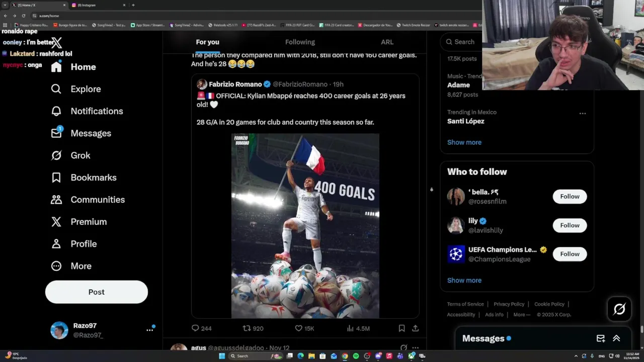Reload the page in the browser
Screen dimensions: 644x362
pos(23,16)
